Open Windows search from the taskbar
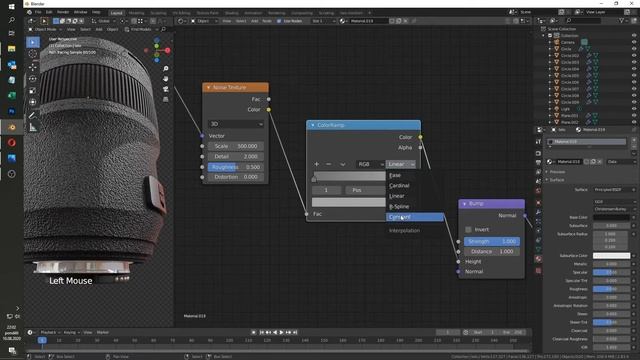This screenshot has height=360, width=640. pos(11,20)
